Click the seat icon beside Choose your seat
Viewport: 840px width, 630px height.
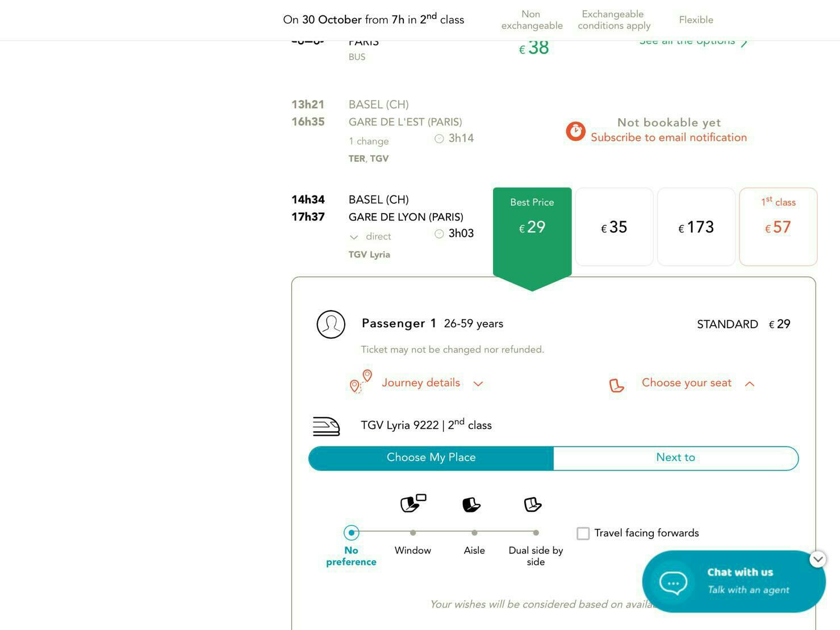pos(616,386)
